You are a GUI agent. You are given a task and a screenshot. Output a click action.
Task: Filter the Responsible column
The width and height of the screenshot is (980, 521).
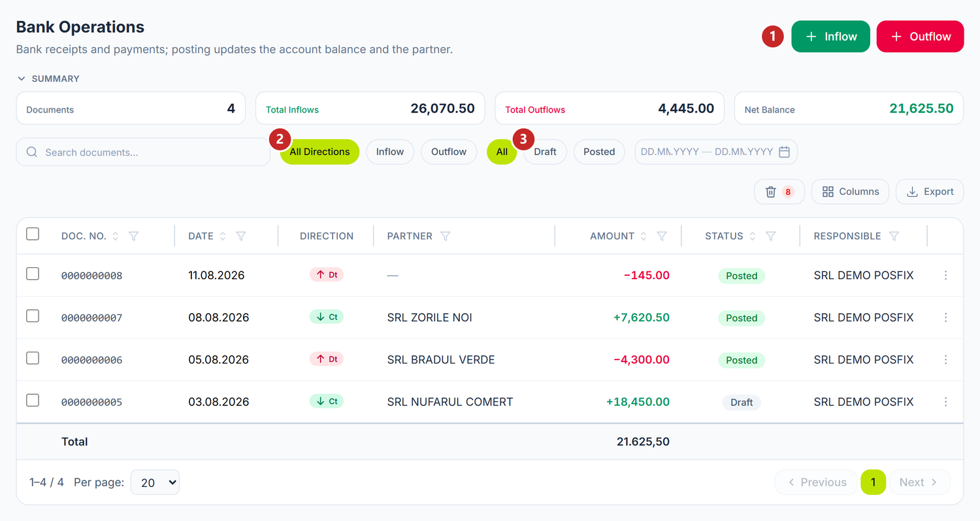pos(894,236)
